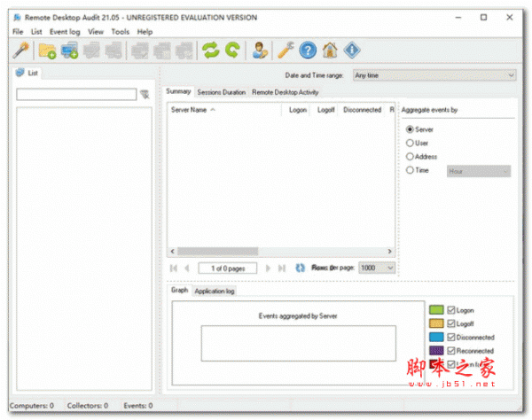The image size is (532, 420).
Task: Select Address aggregation radio button
Action: pos(410,157)
